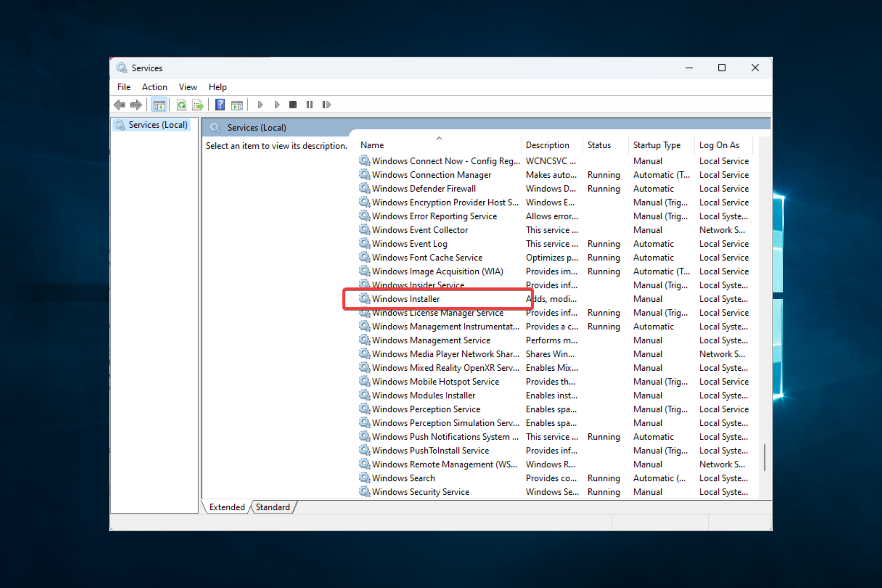Viewport: 882px width, 588px height.
Task: Maximize the Services window
Action: point(722,68)
